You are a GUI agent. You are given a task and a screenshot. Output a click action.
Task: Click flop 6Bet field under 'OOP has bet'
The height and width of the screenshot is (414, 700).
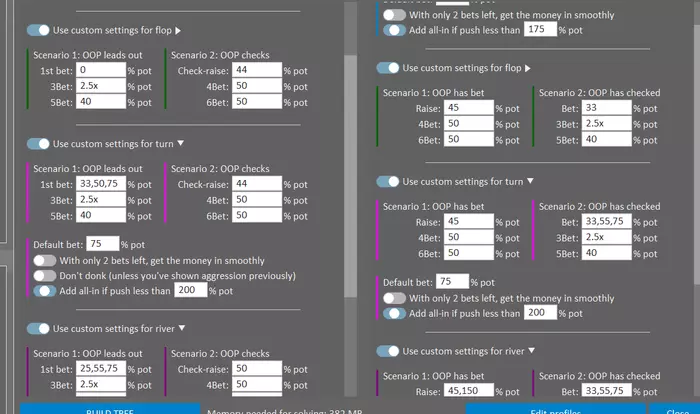click(x=469, y=139)
